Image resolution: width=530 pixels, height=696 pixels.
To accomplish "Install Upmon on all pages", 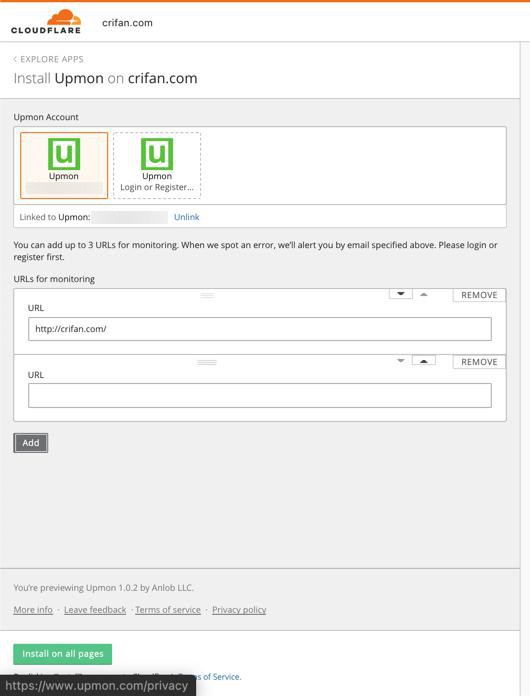I will 63,654.
